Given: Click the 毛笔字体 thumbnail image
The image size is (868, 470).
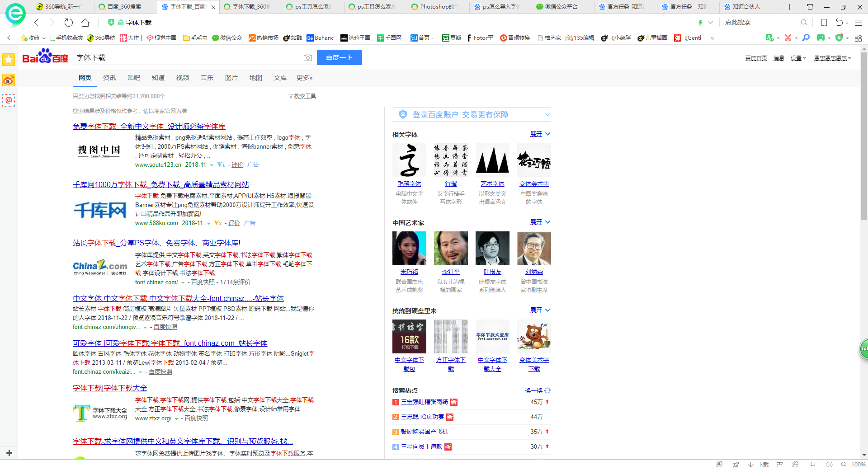Looking at the screenshot, I should point(409,160).
